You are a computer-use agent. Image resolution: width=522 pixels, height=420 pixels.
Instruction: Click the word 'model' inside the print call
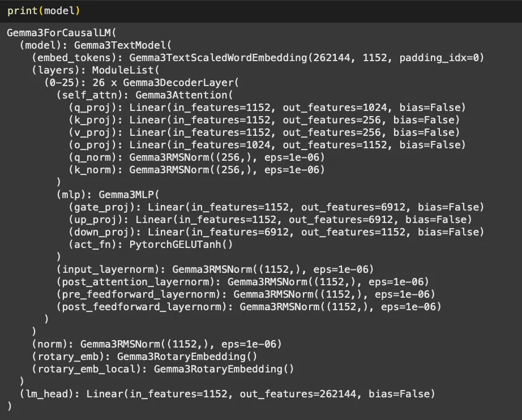coord(59,11)
